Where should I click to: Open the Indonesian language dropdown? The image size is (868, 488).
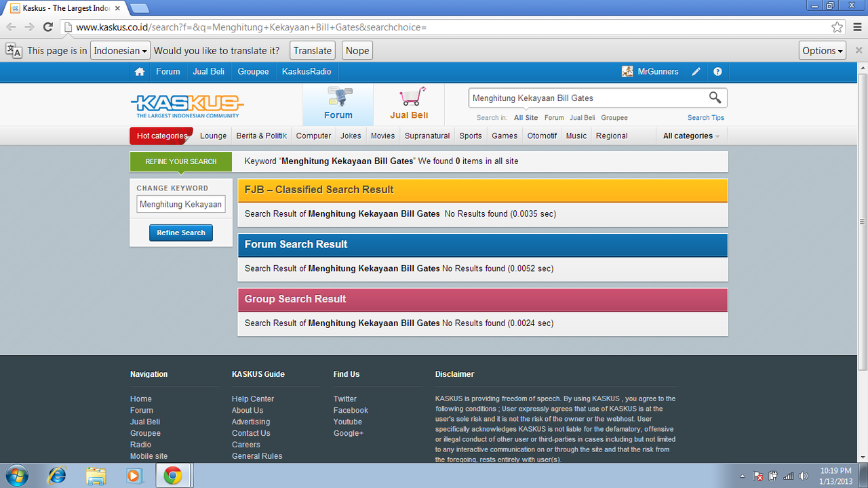120,51
